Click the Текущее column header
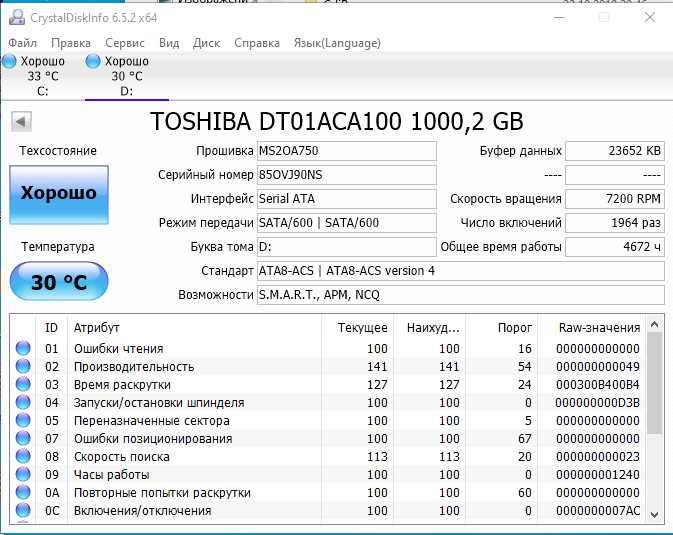The width and height of the screenshot is (673, 535). [357, 328]
